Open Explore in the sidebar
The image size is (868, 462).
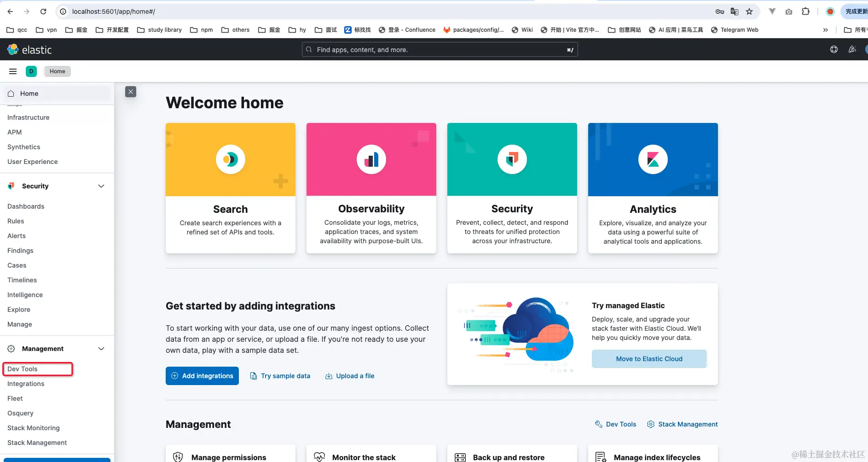(x=19, y=310)
